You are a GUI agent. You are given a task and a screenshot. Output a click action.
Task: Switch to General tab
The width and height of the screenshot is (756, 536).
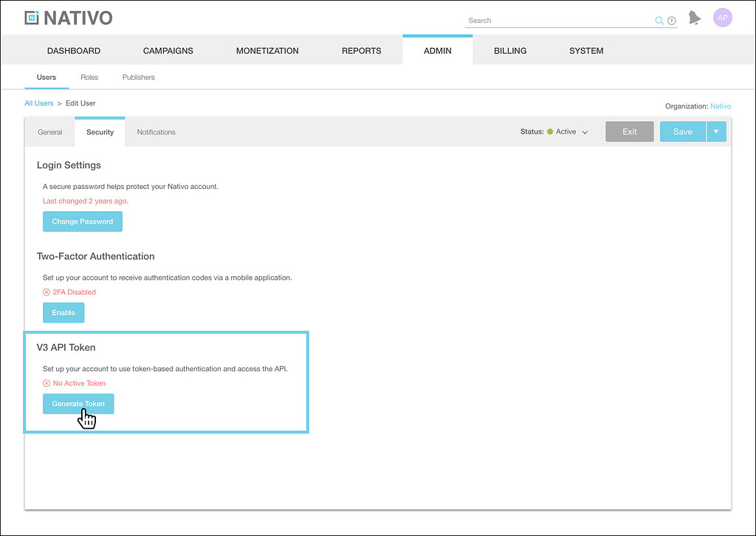50,132
